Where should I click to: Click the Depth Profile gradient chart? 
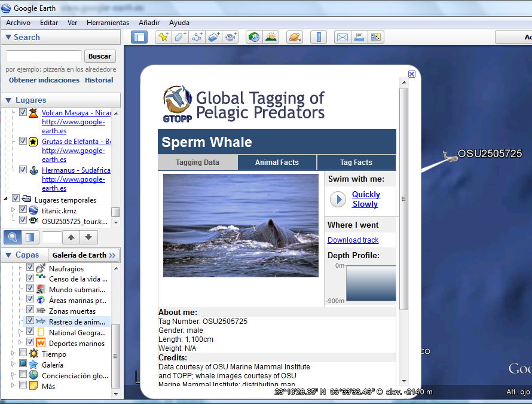[x=371, y=283]
